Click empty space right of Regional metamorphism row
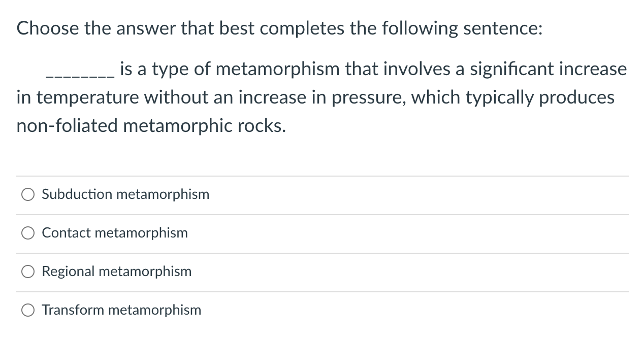Screen dimensions: 644x339 (x=406, y=272)
